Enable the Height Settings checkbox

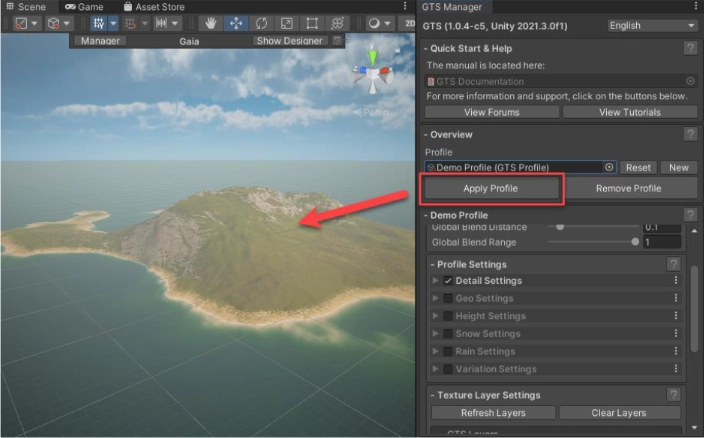pos(448,316)
